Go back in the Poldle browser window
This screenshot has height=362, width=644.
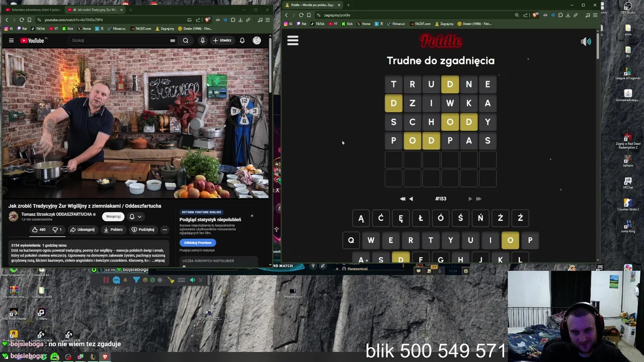pyautogui.click(x=286, y=15)
